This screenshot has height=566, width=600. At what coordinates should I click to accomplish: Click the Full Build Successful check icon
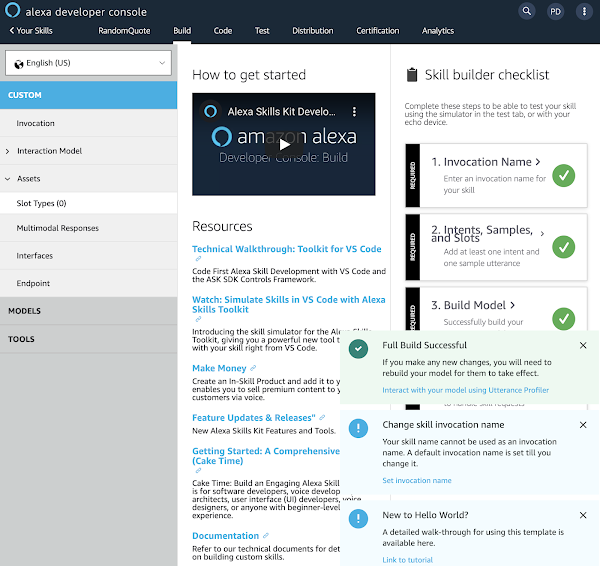(358, 349)
